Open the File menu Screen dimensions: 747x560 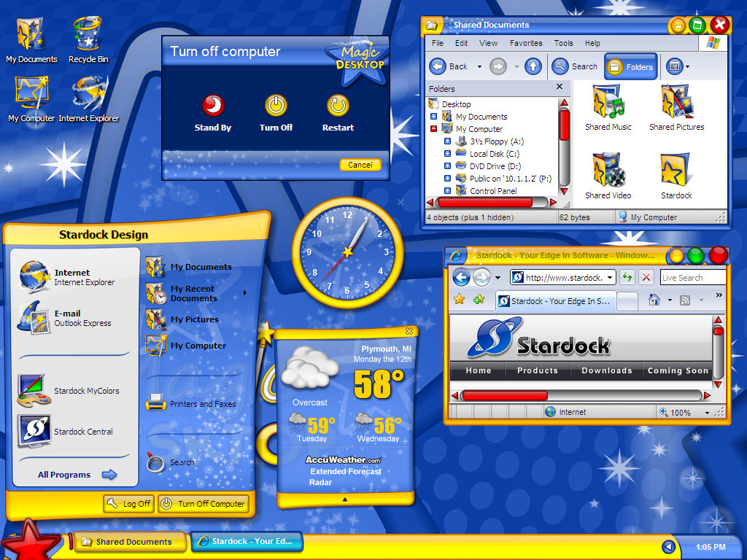[438, 43]
